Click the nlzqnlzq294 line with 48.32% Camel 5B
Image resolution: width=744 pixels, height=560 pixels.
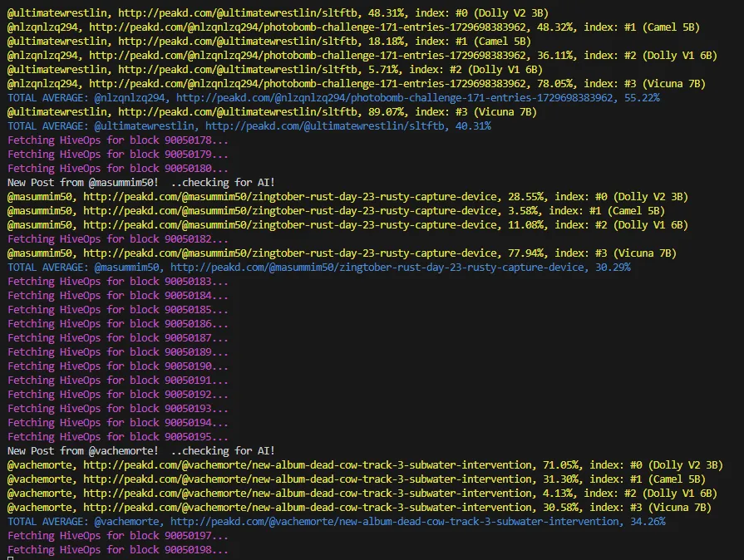pyautogui.click(x=353, y=27)
